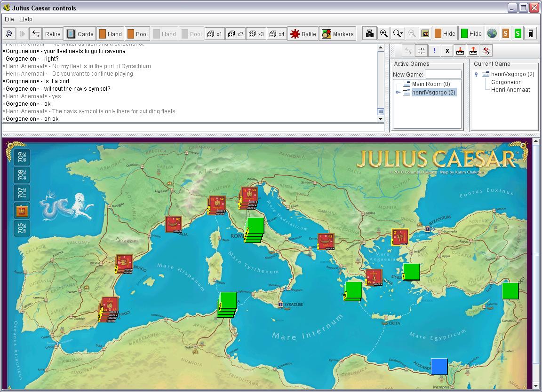542x392 pixels.
Task: Roll three dice with x3
Action: point(256,34)
